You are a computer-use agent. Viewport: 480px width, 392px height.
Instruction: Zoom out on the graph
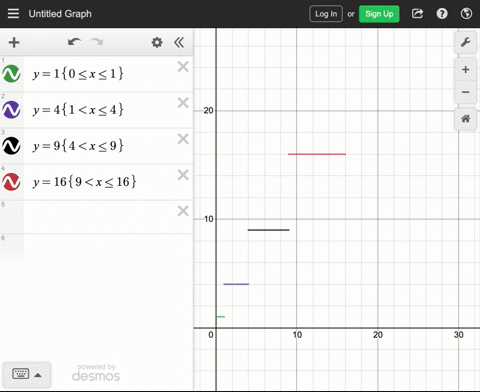click(x=465, y=92)
